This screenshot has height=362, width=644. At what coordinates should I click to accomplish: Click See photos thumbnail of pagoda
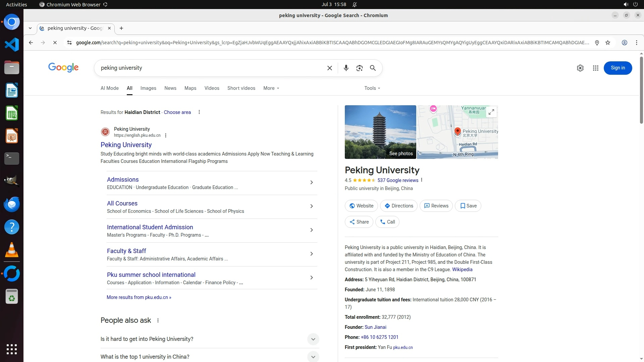pos(380,132)
